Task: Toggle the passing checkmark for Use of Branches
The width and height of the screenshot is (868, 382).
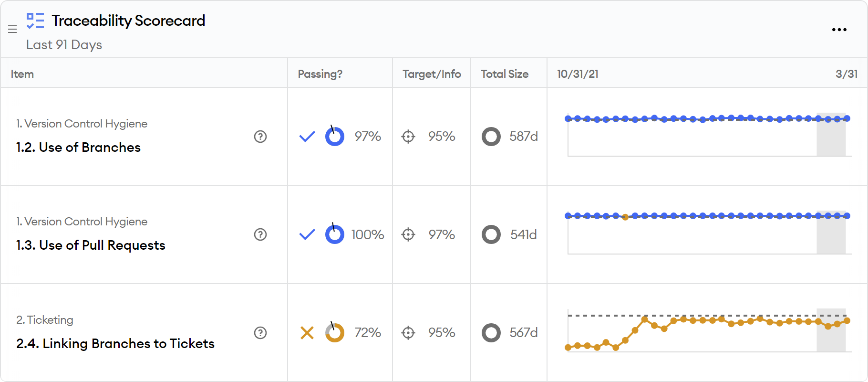Action: tap(307, 137)
